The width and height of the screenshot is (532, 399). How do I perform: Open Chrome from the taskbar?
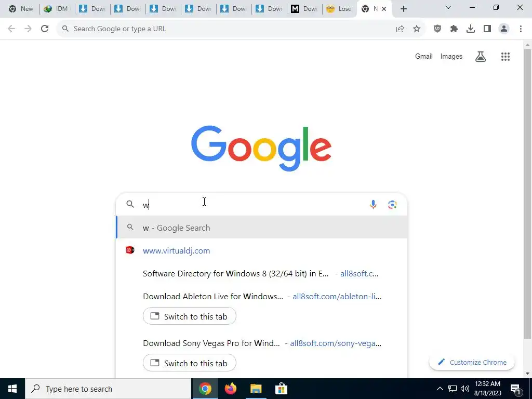coord(205,389)
